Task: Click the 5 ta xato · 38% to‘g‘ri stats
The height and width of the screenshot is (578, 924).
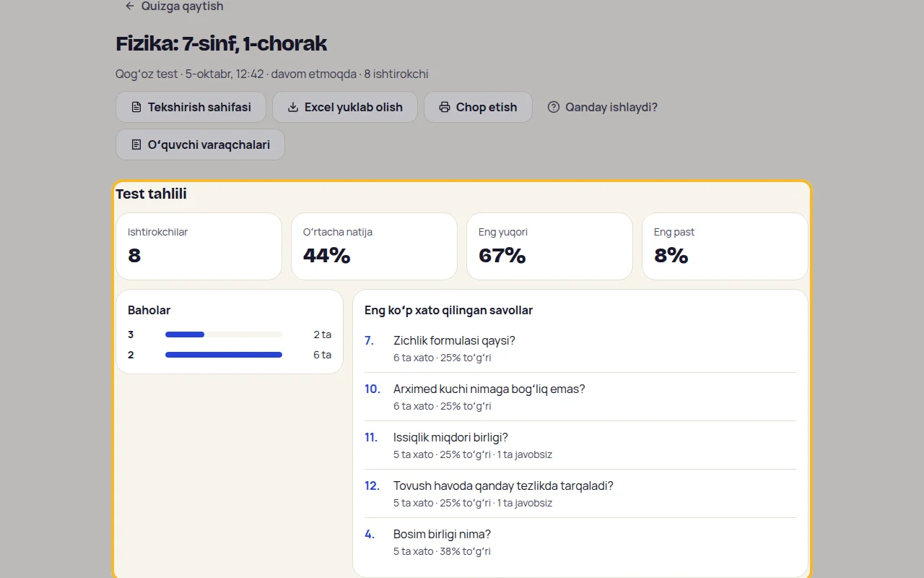Action: [442, 551]
